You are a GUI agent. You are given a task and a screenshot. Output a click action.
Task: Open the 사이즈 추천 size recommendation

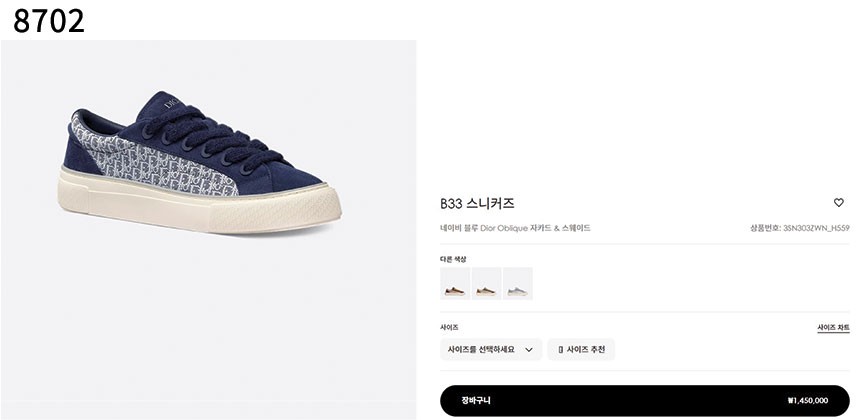pyautogui.click(x=581, y=350)
